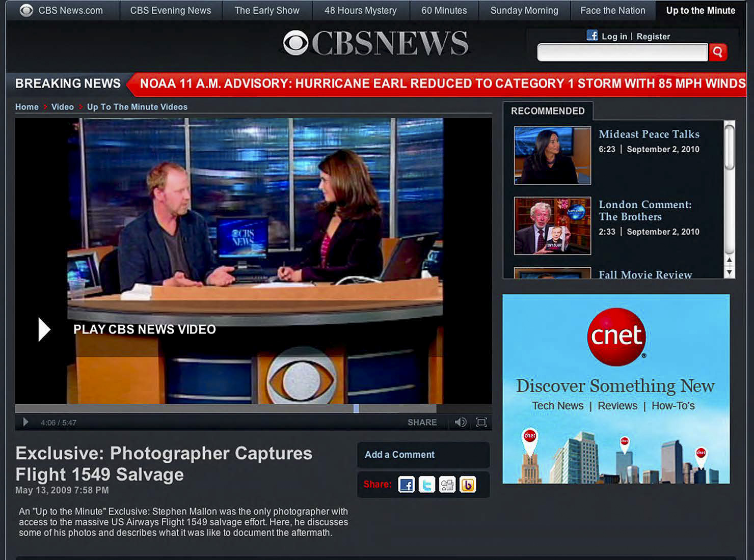The width and height of the screenshot is (754, 560).
Task: Open Up To The Minute Videos breadcrumb
Action: point(137,107)
